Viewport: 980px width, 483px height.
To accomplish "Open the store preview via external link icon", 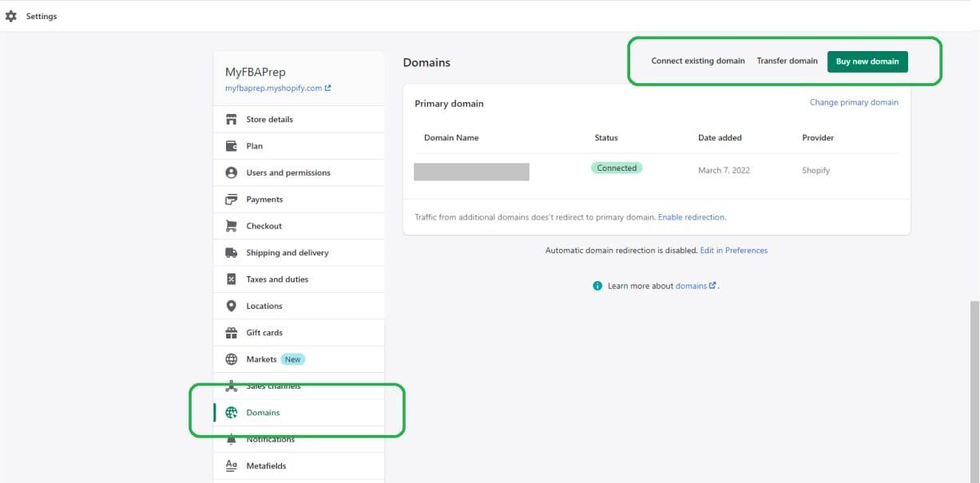I will (x=327, y=88).
